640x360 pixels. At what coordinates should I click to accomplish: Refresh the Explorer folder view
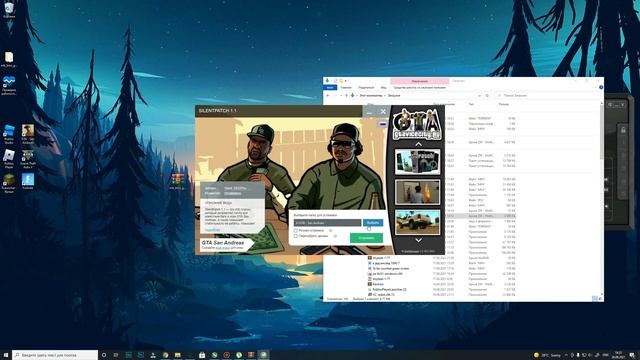[487, 96]
